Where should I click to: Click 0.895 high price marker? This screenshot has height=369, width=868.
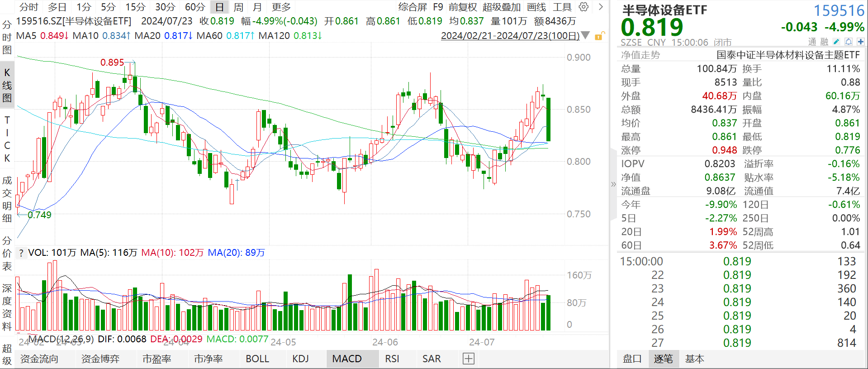coord(112,62)
